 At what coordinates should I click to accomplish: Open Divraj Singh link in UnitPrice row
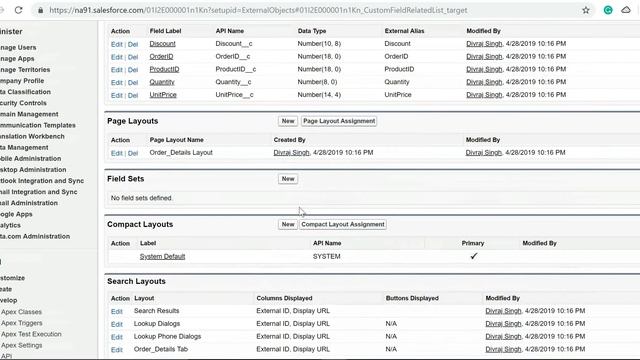(484, 95)
